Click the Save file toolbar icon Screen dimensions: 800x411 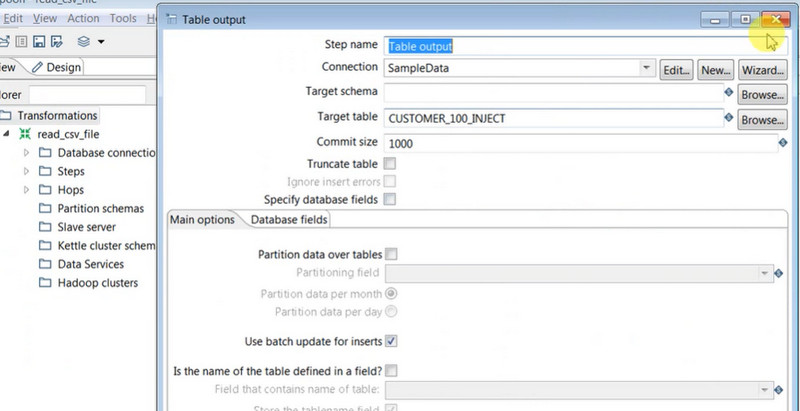[x=38, y=42]
